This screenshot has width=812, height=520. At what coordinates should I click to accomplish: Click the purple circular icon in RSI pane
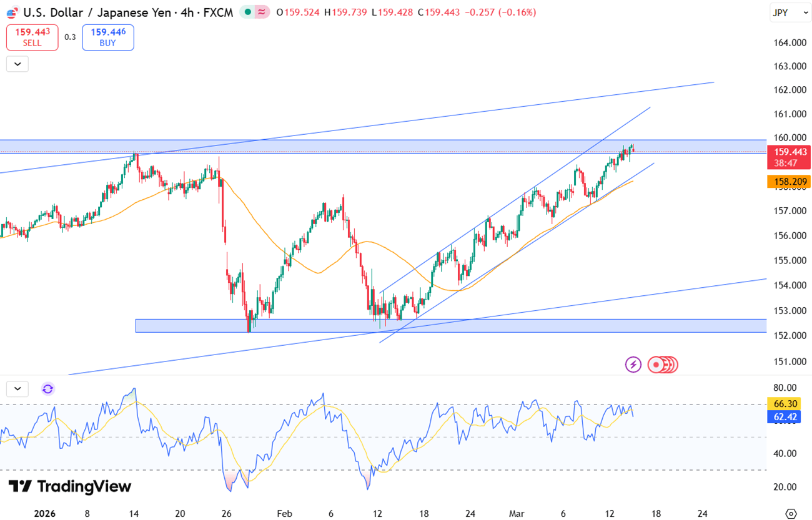pyautogui.click(x=48, y=389)
